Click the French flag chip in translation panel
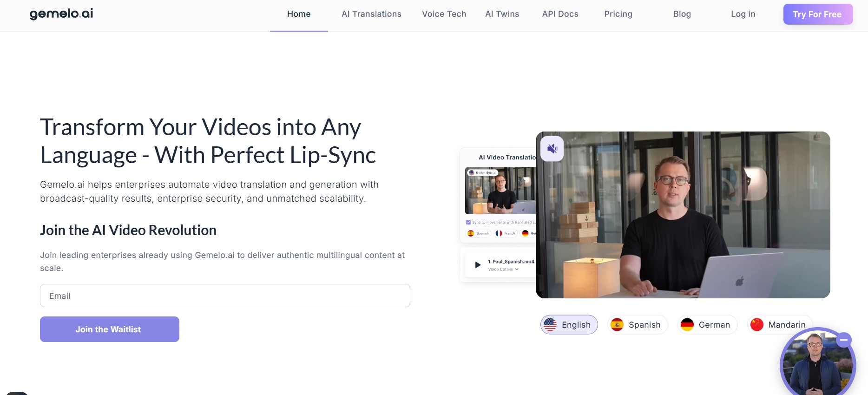The width and height of the screenshot is (868, 395). (x=506, y=233)
